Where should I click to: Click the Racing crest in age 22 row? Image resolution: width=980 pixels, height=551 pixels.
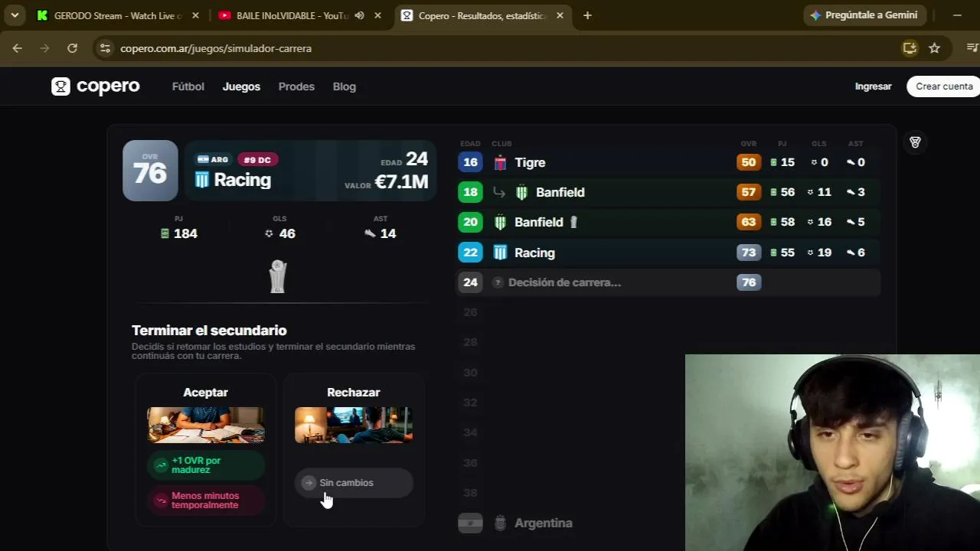coord(500,253)
